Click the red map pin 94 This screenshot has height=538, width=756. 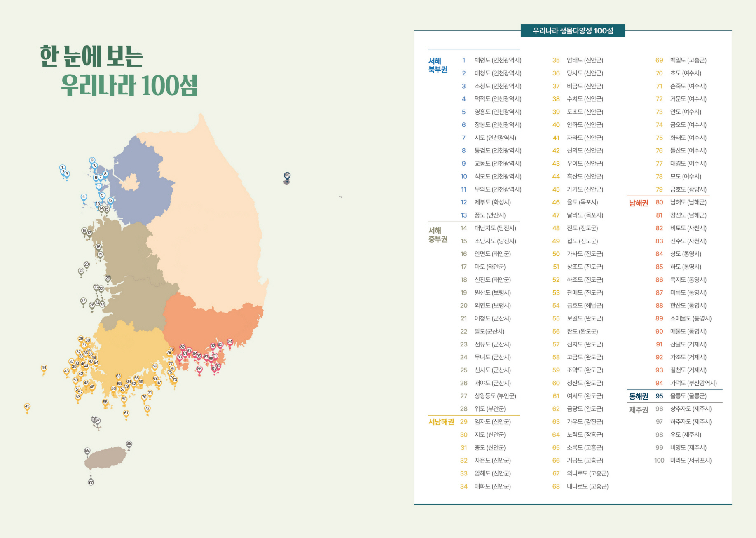coord(230,342)
